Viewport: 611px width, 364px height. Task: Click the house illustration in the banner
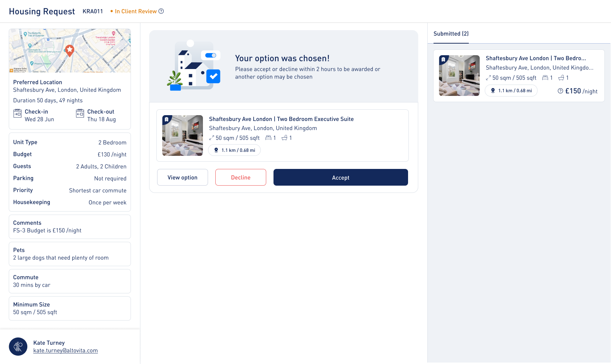coord(194,65)
